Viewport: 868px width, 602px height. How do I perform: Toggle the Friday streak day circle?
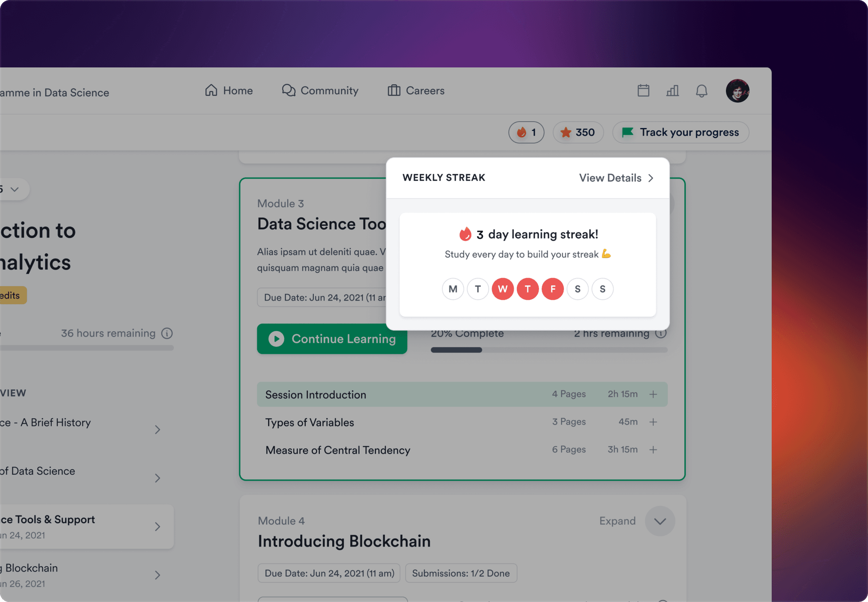(553, 289)
